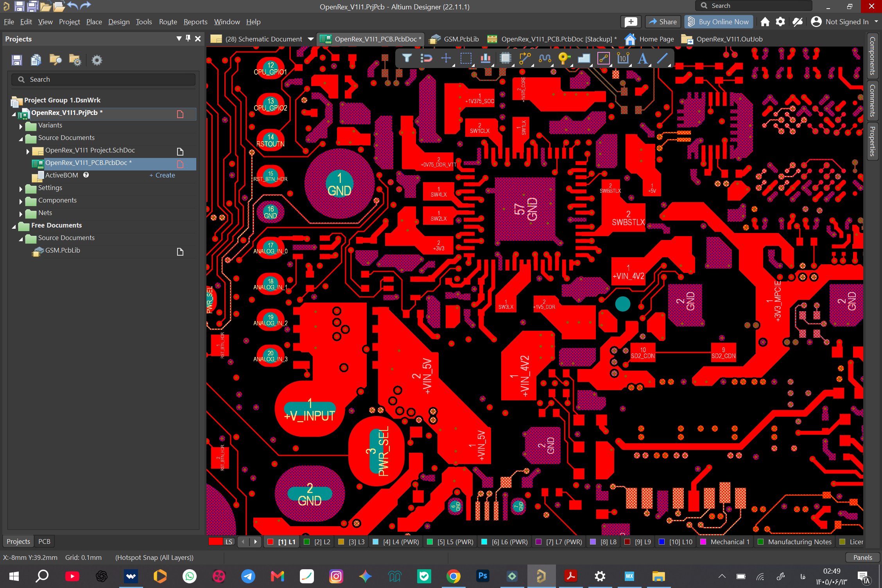Viewport: 882px width, 588px height.
Task: Select the pink-boxed Place Track tool
Action: (x=604, y=58)
